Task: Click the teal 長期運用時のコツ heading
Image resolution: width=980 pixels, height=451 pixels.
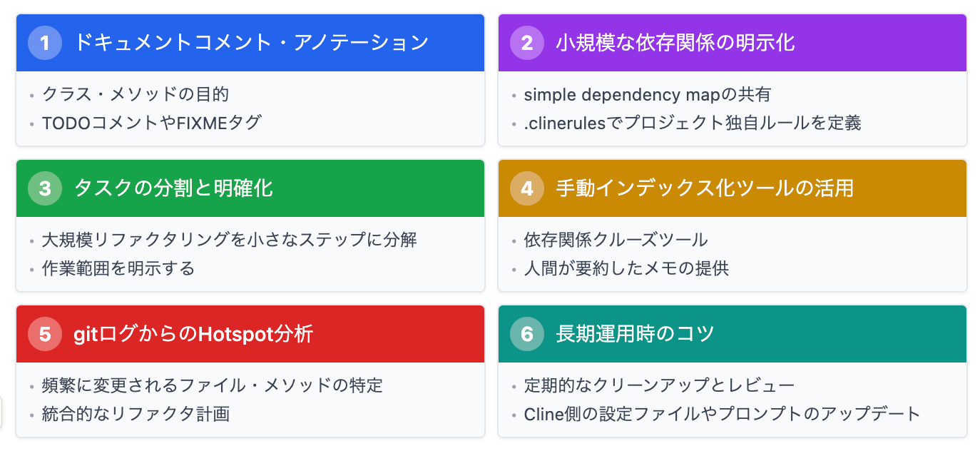Action: [x=635, y=334]
